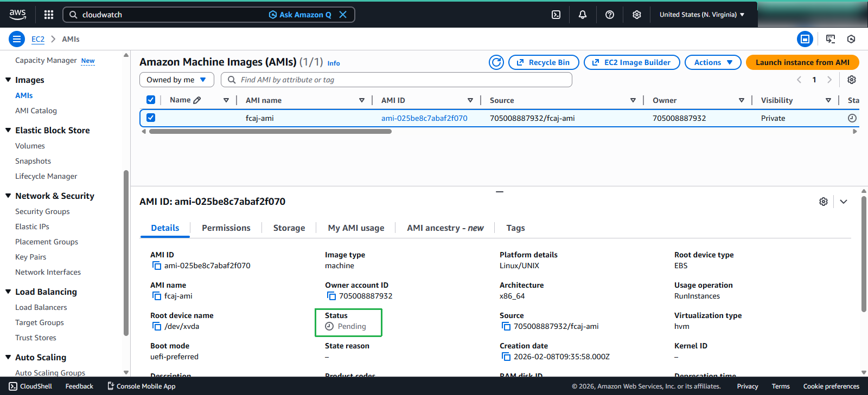Collapse the Elastic Block Store section

tap(8, 130)
